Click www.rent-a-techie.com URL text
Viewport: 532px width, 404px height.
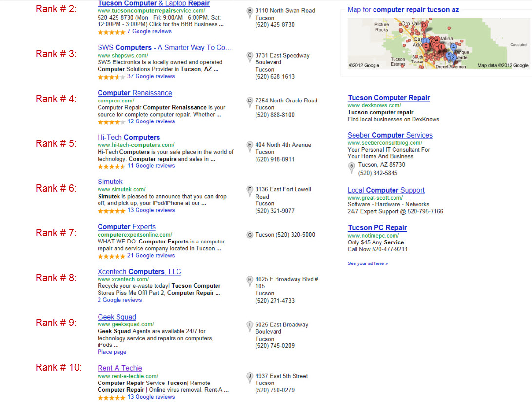click(x=128, y=376)
